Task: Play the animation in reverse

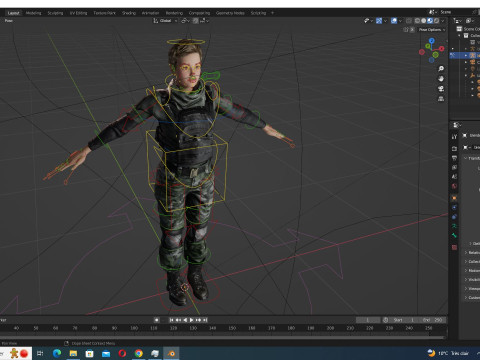Action: click(185, 320)
